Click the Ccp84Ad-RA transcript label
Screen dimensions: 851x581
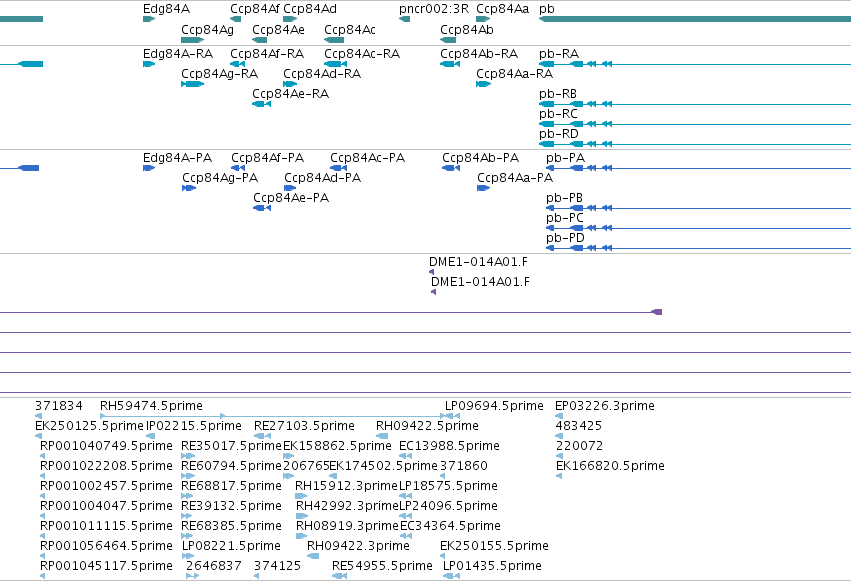(x=322, y=74)
